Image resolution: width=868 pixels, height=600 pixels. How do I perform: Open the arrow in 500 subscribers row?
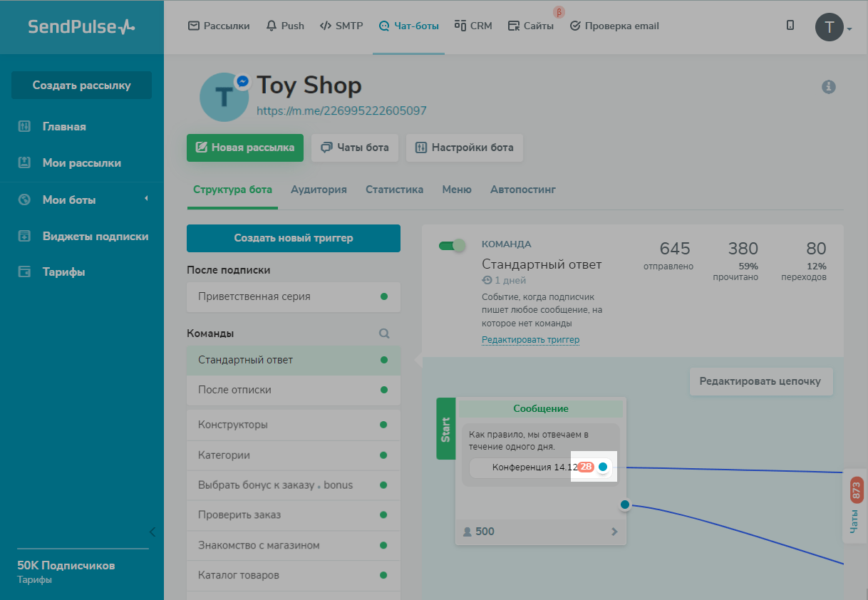[x=614, y=532]
